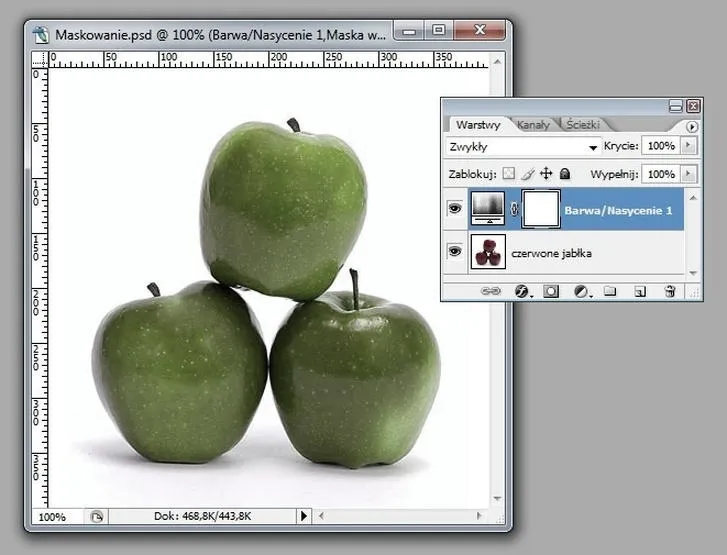Click the Layers panel scroll up arrow
The height and width of the screenshot is (555, 727).
(693, 198)
